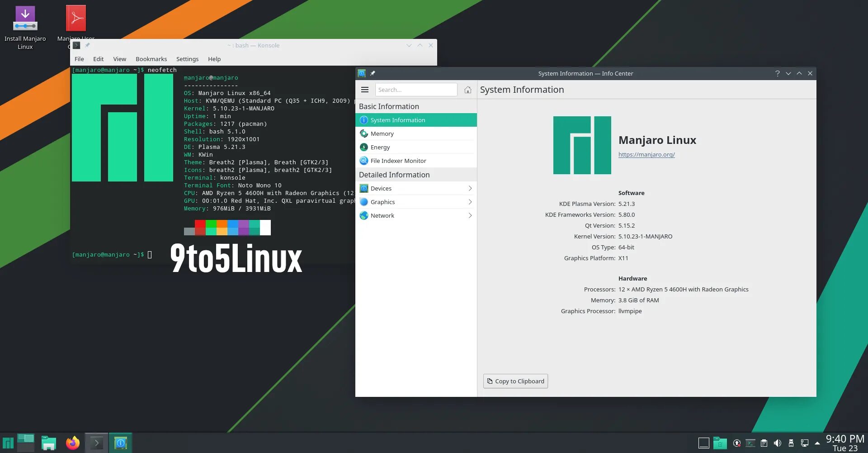This screenshot has width=868, height=453.
Task: Open the Edit menu in Konsole
Action: tap(98, 59)
